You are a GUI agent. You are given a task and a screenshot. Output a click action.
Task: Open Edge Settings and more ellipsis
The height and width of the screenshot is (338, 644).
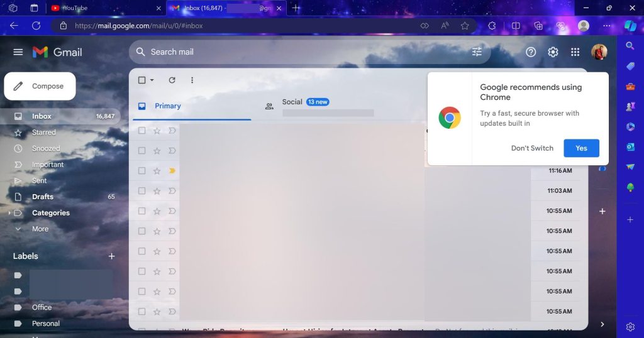606,25
